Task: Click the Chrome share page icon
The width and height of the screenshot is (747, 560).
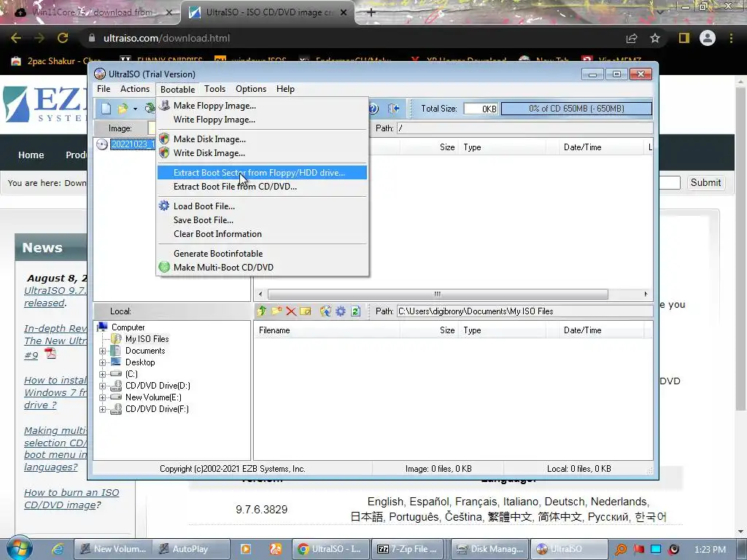Action: tap(632, 38)
